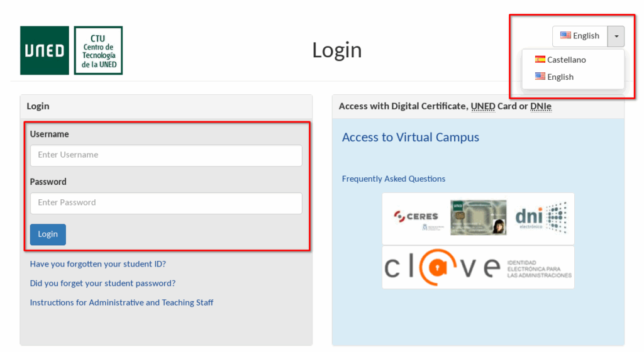Open 'Did you forget your student password?' link

103,283
